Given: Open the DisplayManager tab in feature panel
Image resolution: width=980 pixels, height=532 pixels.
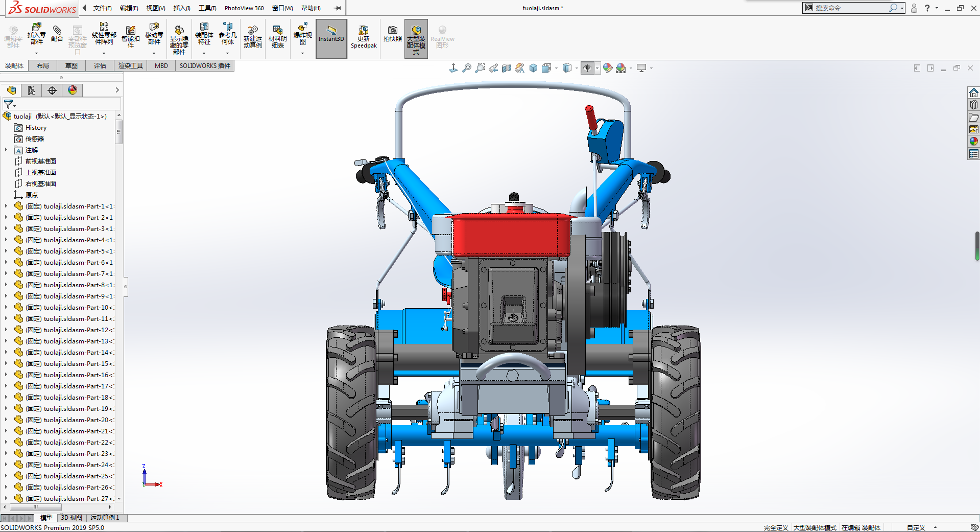Looking at the screenshot, I should [x=73, y=90].
